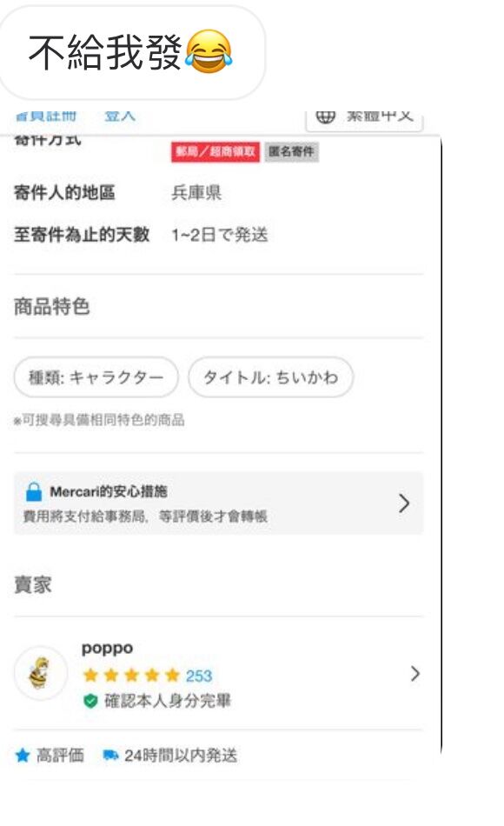Select the 種類: キャラクター tag chip
Screen dimensions: 504x826
click(x=96, y=377)
